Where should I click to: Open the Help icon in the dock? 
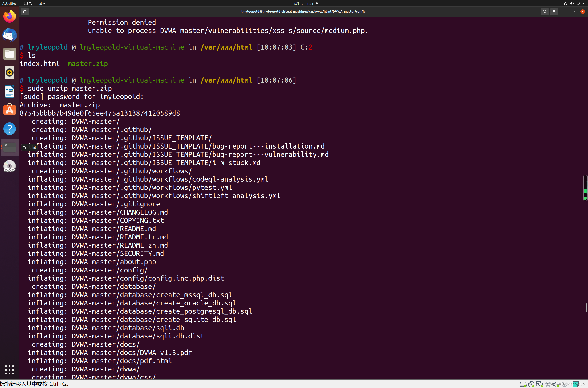10,129
